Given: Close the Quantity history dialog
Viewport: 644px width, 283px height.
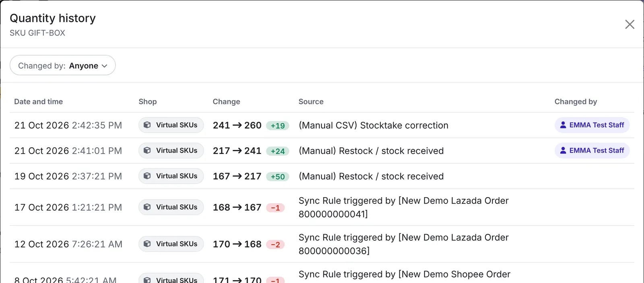Looking at the screenshot, I should (x=630, y=24).
